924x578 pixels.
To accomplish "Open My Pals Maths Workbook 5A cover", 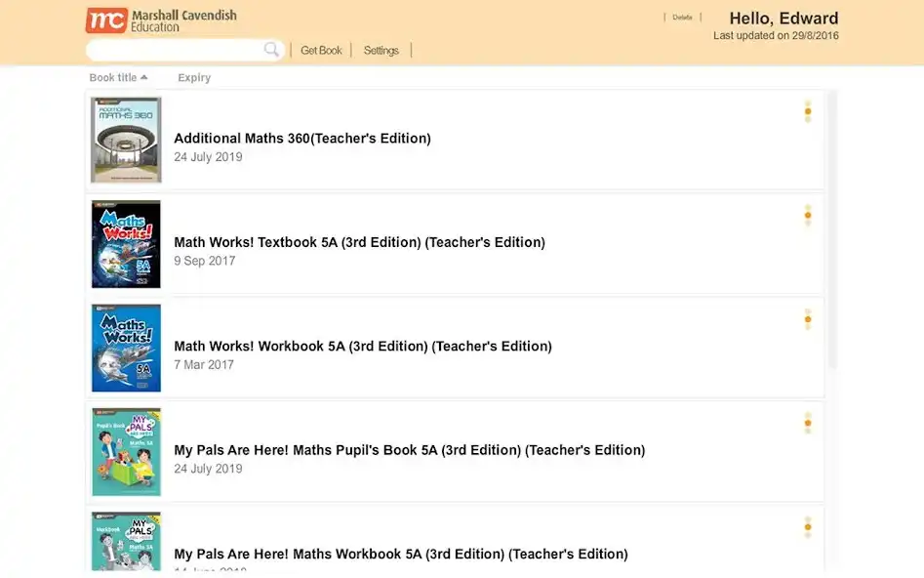I will click(126, 542).
